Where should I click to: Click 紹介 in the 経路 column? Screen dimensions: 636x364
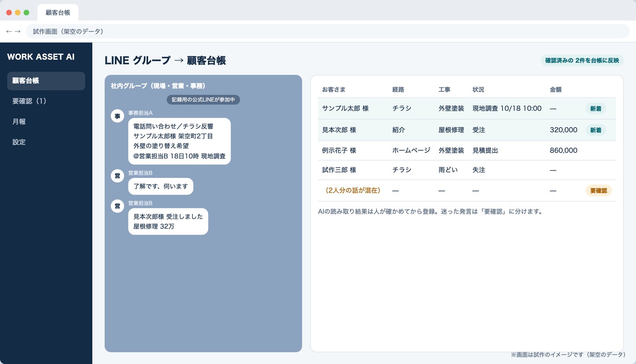[399, 130]
